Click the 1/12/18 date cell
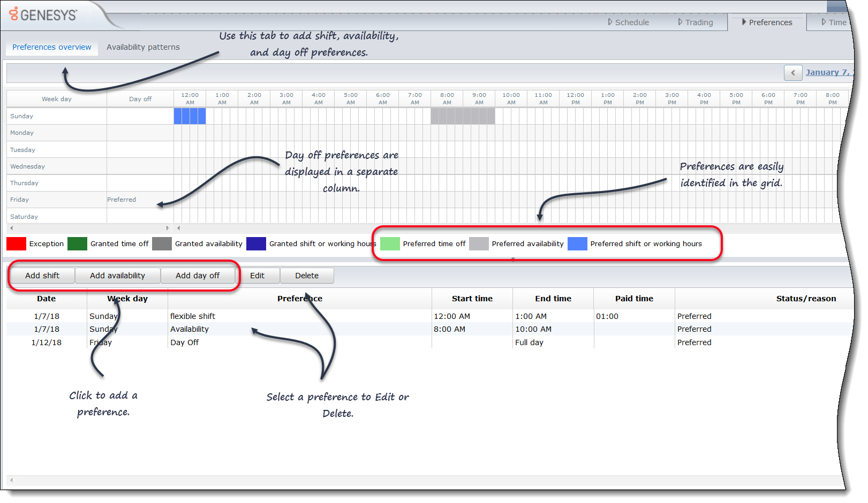868x503 pixels. [x=47, y=342]
